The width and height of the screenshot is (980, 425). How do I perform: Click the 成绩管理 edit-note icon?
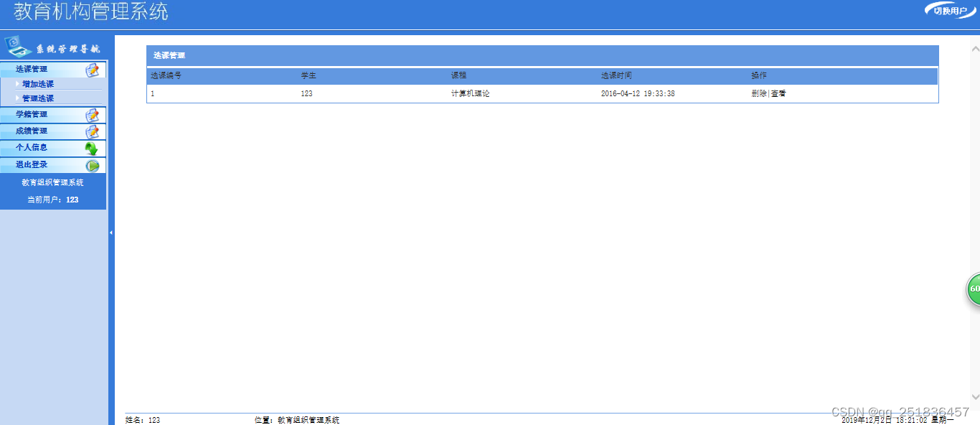[91, 131]
